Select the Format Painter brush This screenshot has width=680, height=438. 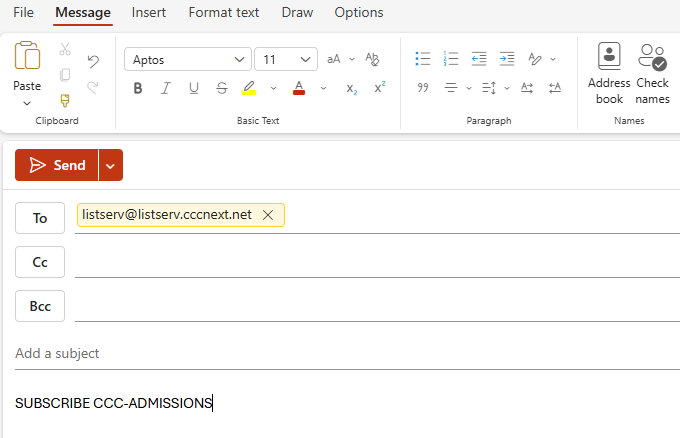tap(65, 101)
